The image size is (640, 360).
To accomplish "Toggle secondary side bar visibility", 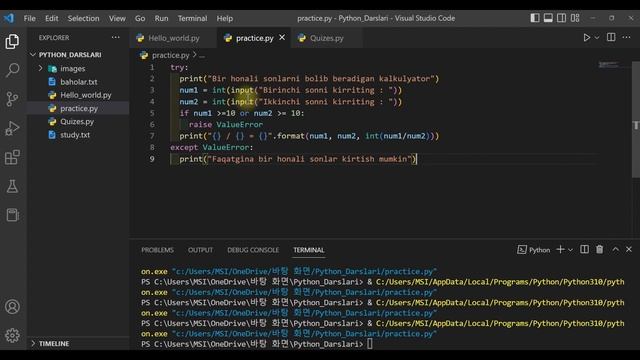I will coord(562,18).
